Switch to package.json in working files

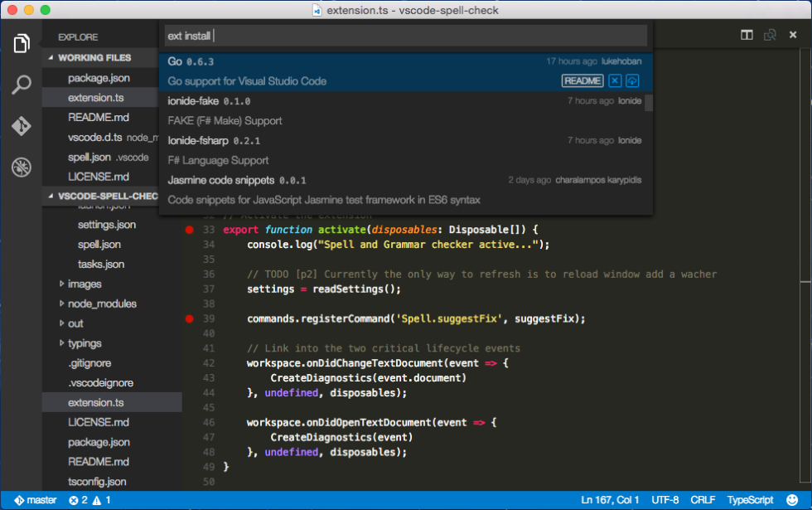pos(93,77)
